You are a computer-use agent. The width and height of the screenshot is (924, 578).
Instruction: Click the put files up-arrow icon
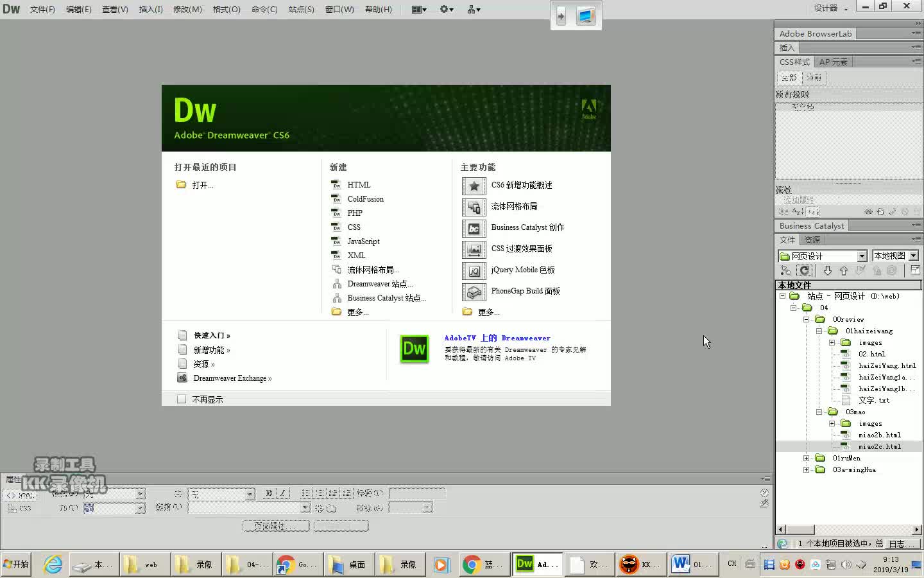coord(844,270)
